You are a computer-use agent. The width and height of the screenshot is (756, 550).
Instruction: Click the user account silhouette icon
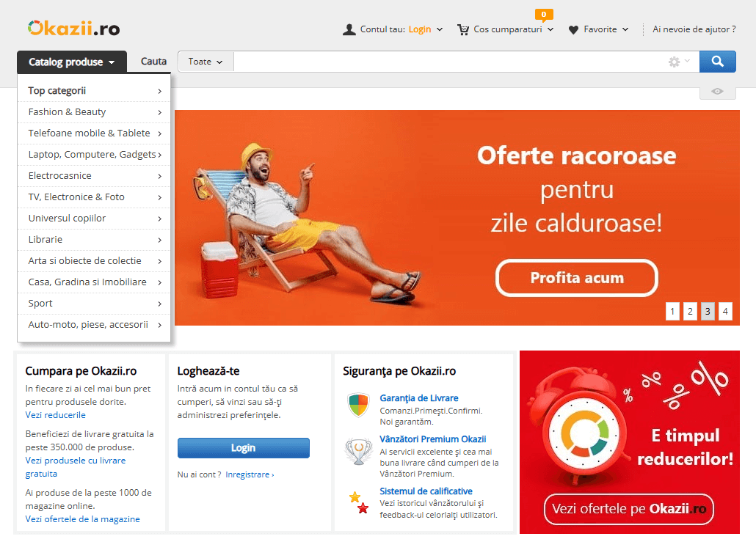point(349,29)
